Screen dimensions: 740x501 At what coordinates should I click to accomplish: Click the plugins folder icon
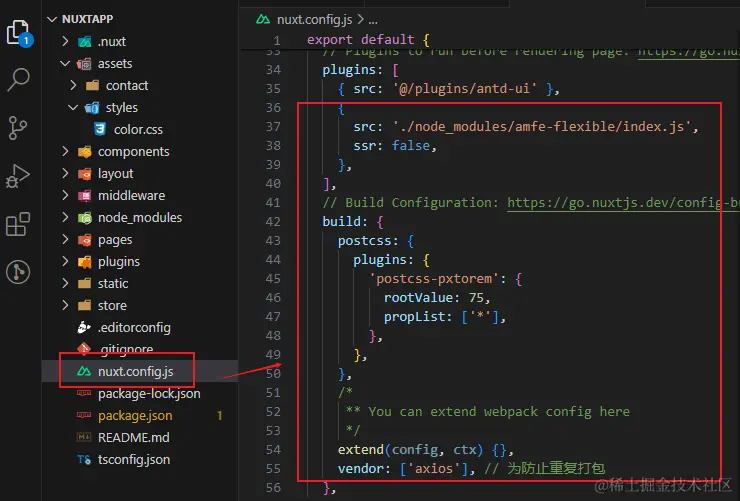pos(84,261)
